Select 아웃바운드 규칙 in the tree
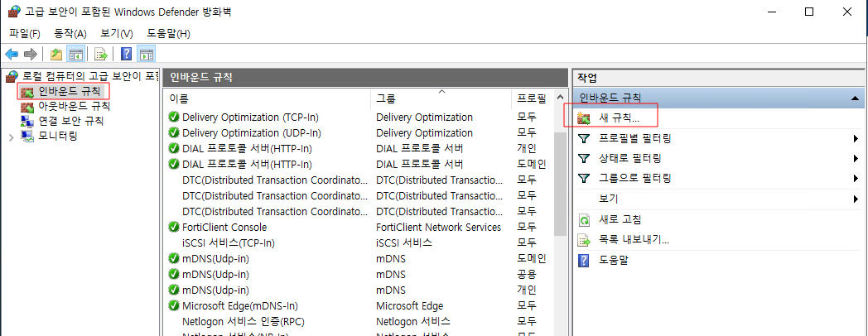The height and width of the screenshot is (336, 868). [x=75, y=106]
